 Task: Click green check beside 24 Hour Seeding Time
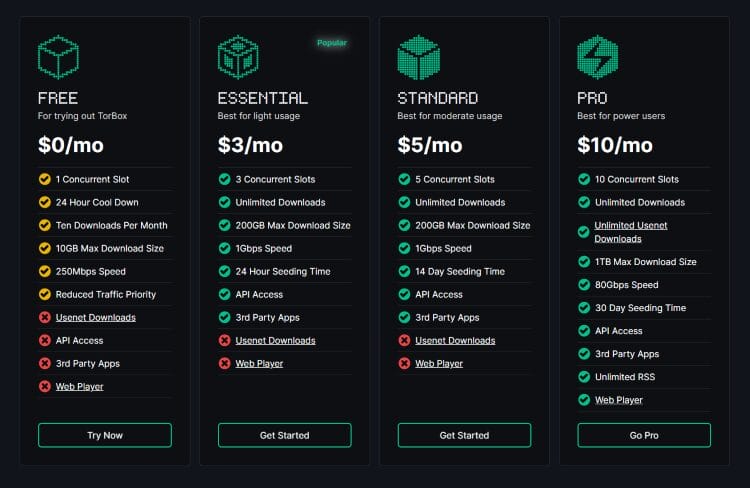coord(224,271)
